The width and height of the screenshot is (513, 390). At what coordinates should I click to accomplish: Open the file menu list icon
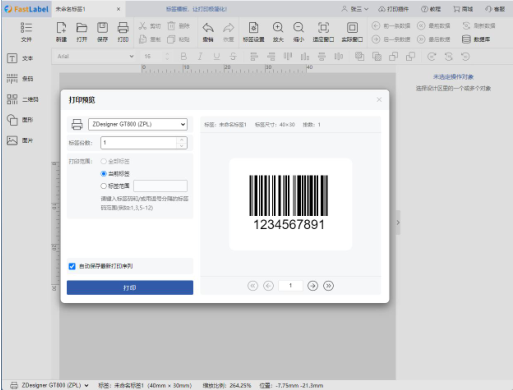(26, 28)
